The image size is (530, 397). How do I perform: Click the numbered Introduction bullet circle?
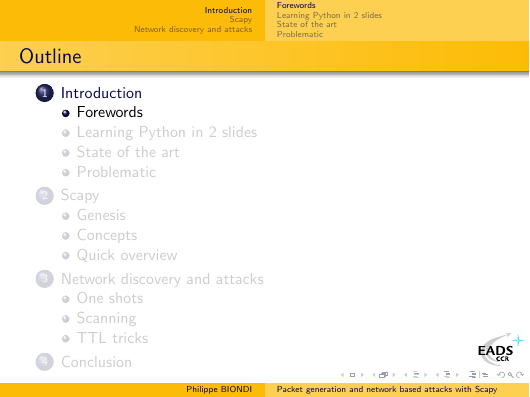click(x=45, y=93)
